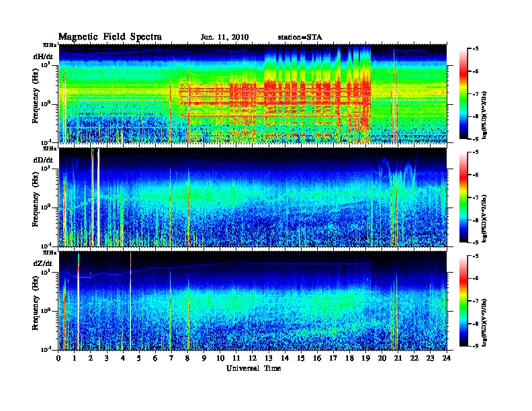Click hour tick label '0' on time axis
532x411 pixels.
[x=58, y=358]
